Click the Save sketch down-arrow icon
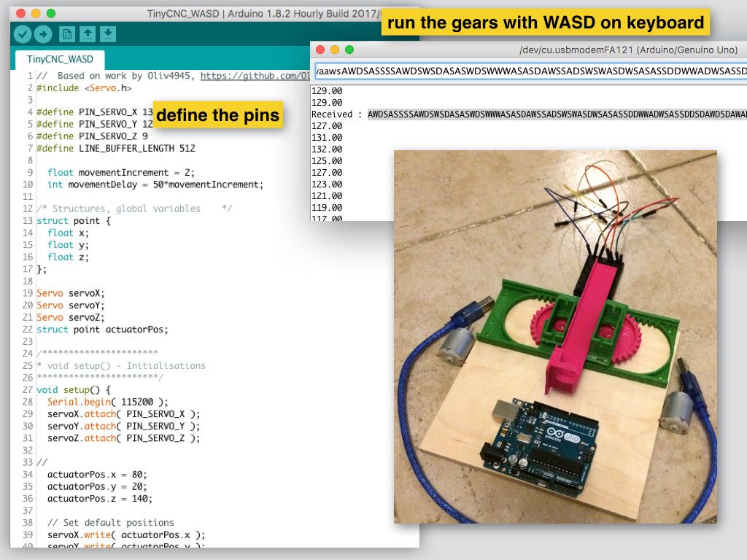The image size is (747, 560). click(108, 34)
